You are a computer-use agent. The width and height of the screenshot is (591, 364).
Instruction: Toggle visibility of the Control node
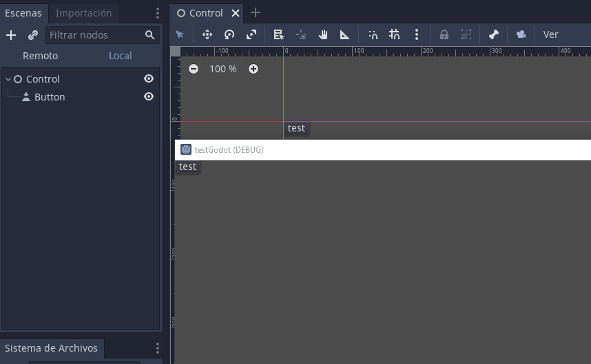149,78
